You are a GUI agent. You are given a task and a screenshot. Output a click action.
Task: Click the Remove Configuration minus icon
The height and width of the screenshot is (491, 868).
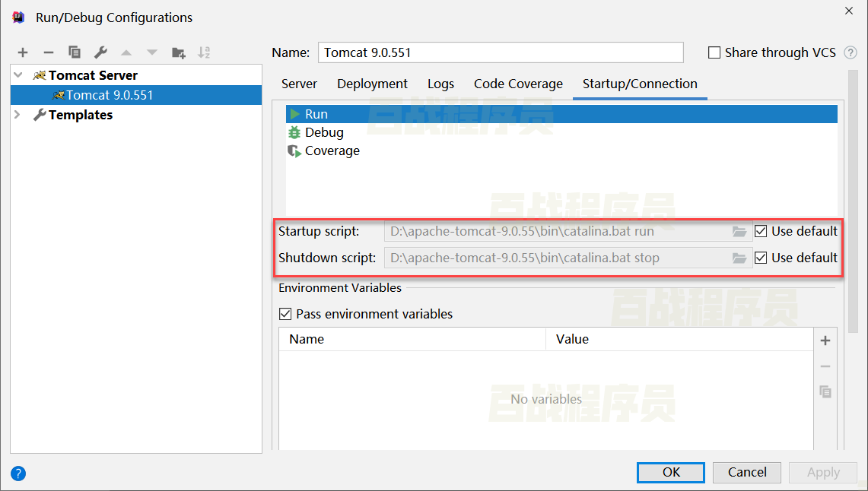(x=49, y=52)
